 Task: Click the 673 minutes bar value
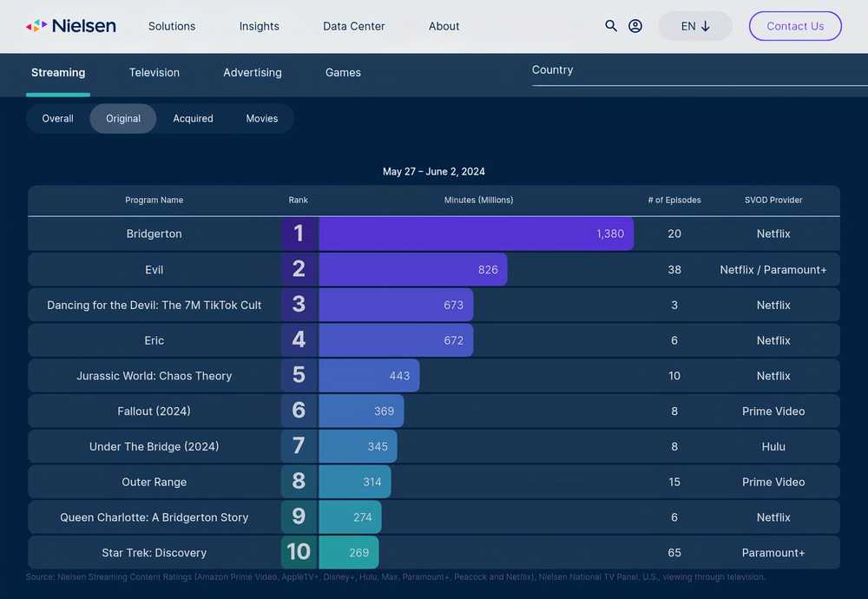[x=453, y=305]
